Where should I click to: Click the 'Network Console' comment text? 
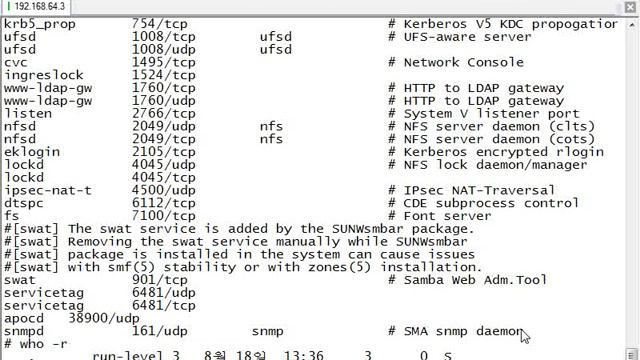(464, 62)
